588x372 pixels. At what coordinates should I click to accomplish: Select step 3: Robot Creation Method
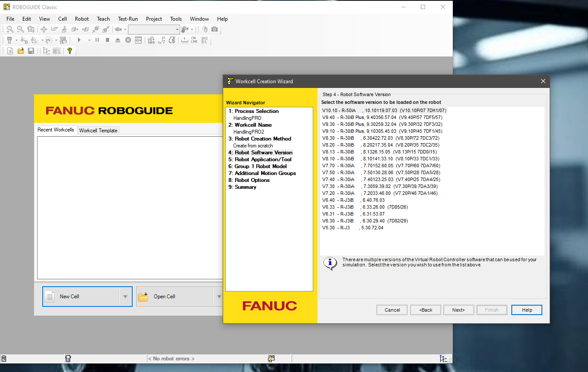[x=260, y=139]
